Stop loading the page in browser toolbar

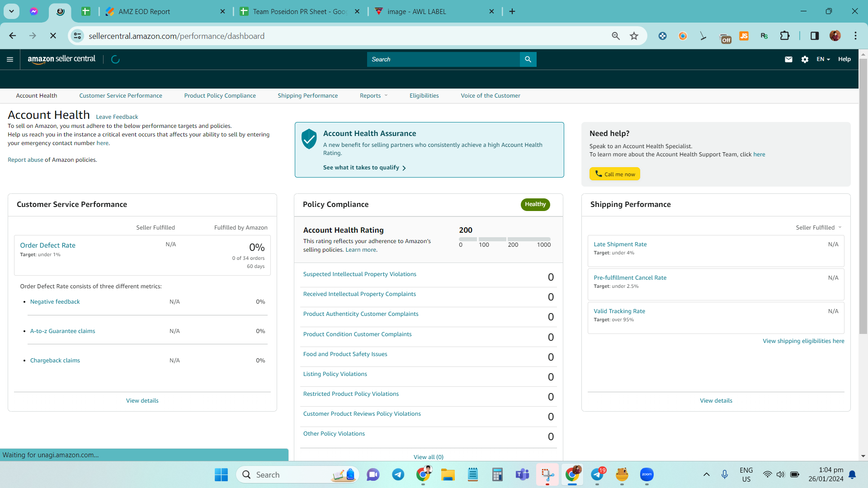53,36
